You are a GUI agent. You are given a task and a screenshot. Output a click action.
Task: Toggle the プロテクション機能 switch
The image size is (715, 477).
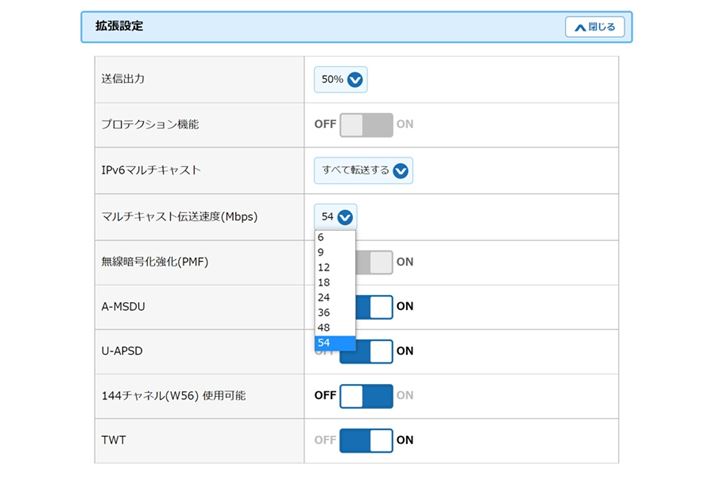pos(366,125)
